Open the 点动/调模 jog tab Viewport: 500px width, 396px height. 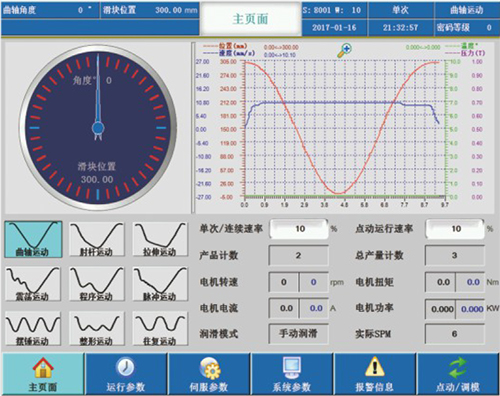[458, 374]
